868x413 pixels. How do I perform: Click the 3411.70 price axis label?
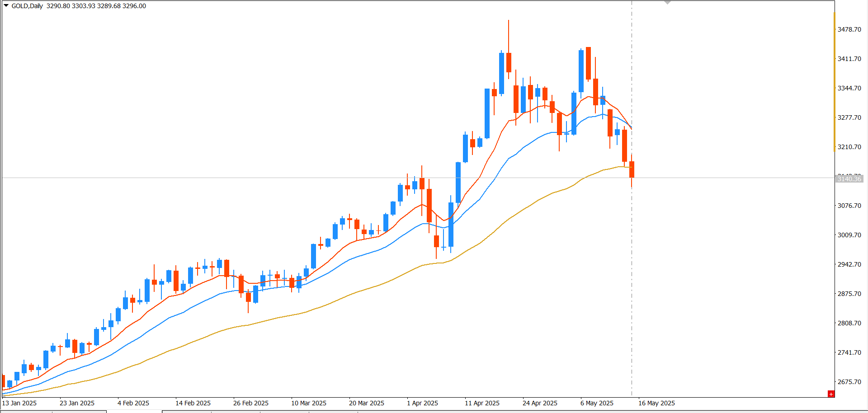point(849,59)
